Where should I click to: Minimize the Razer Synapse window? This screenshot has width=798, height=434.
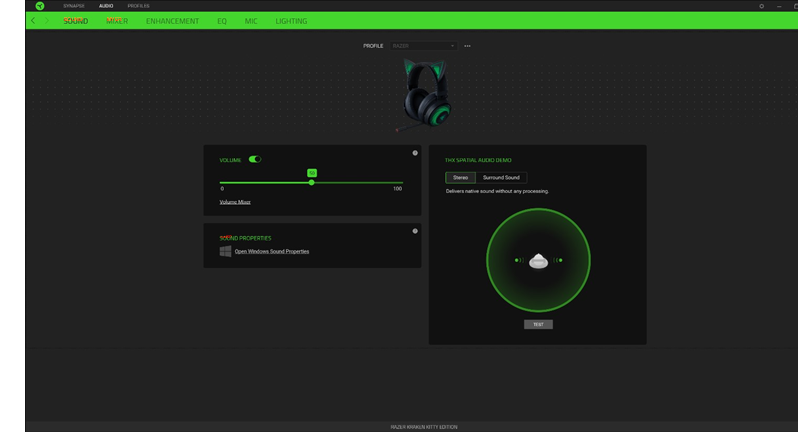tap(779, 6)
